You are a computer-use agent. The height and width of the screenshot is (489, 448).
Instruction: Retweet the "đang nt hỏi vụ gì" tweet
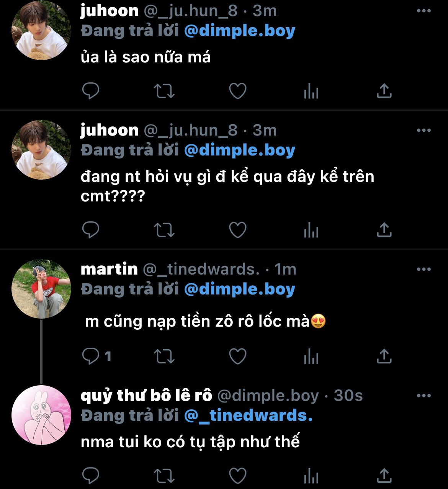(x=164, y=230)
